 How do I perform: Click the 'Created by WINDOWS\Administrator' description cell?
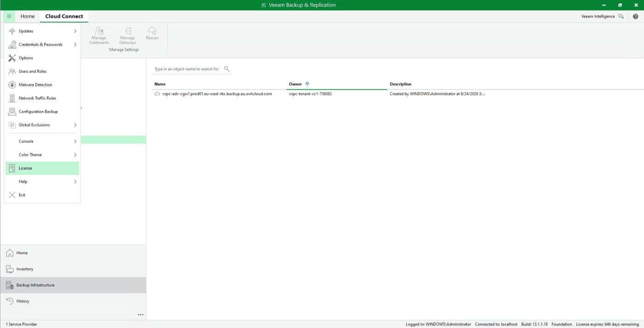pyautogui.click(x=437, y=94)
